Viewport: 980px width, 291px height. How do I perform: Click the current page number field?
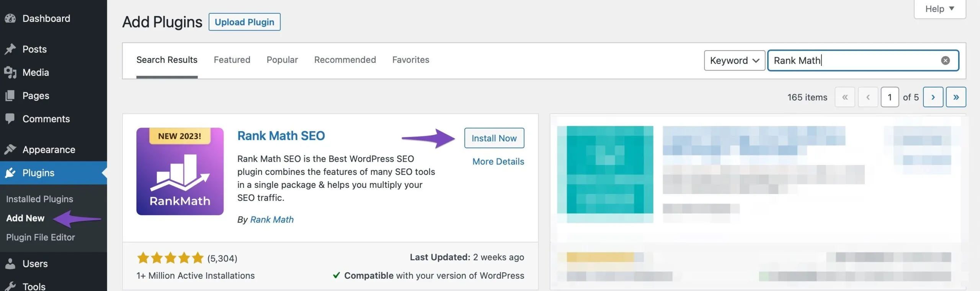coord(890,97)
